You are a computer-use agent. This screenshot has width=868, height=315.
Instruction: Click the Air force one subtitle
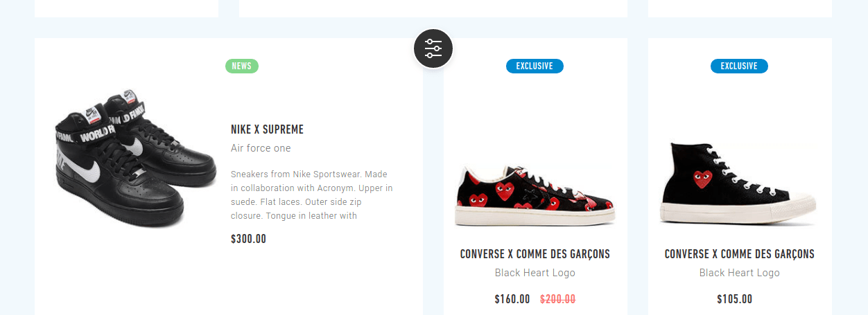point(261,148)
